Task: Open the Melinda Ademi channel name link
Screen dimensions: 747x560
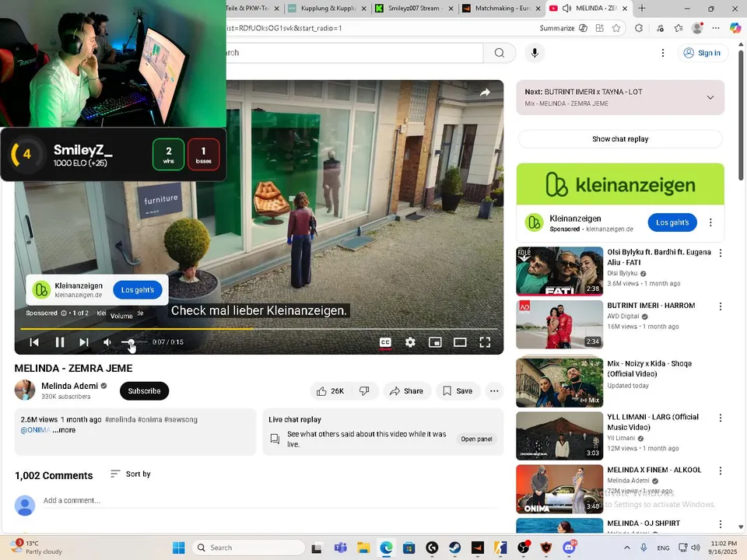Action: pyautogui.click(x=69, y=386)
